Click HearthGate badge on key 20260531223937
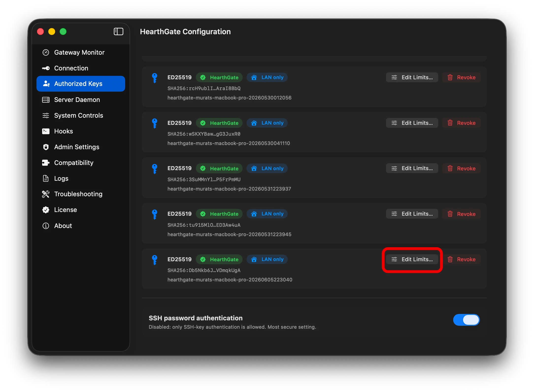 [219, 168]
